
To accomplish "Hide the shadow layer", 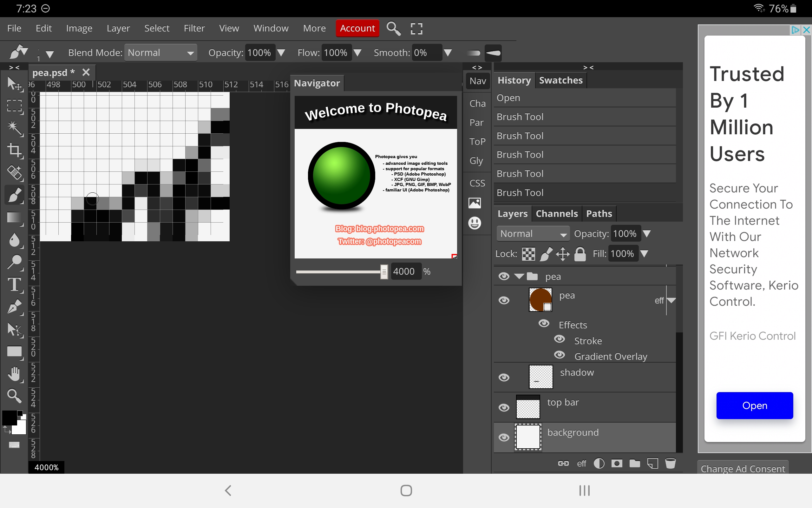I will tap(504, 378).
